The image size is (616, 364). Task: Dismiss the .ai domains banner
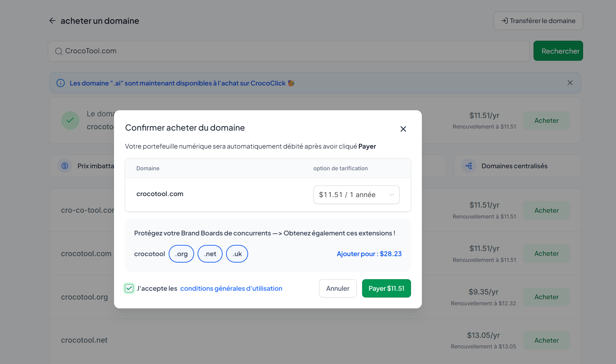click(x=570, y=83)
